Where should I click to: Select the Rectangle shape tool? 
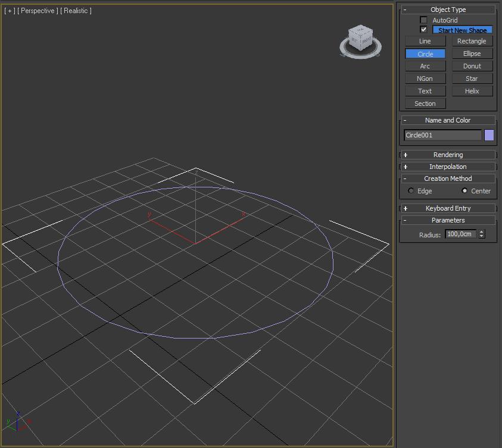pos(472,41)
